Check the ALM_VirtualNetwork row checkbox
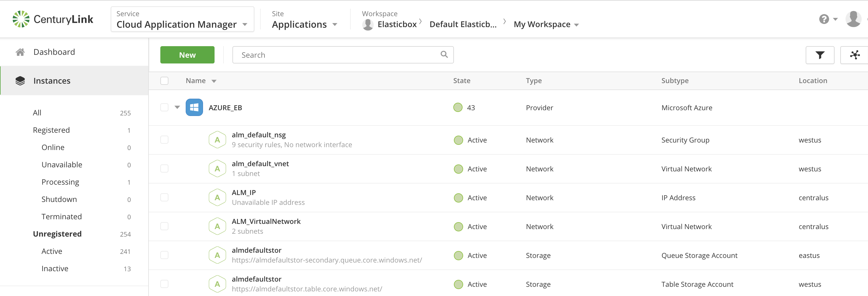Image resolution: width=868 pixels, height=296 pixels. tap(164, 226)
